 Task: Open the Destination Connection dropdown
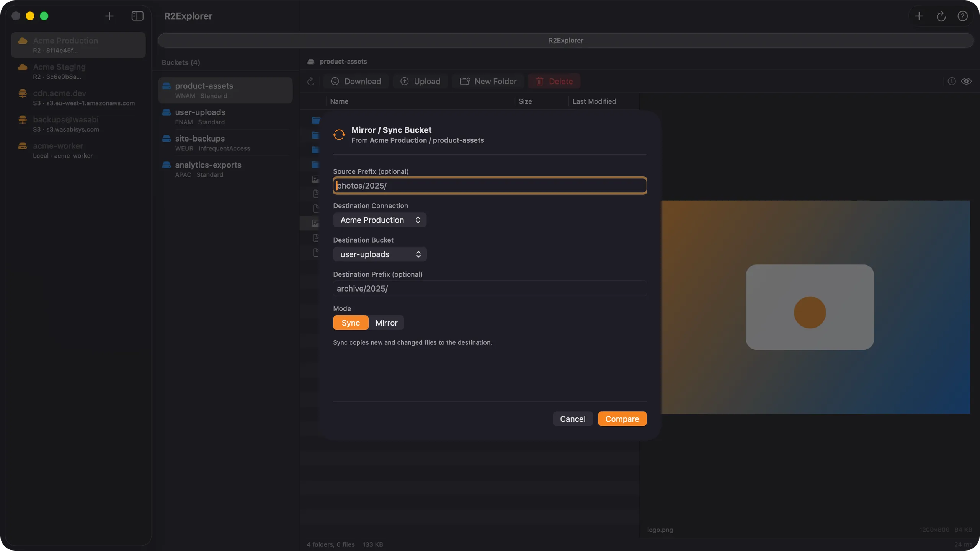click(x=380, y=220)
